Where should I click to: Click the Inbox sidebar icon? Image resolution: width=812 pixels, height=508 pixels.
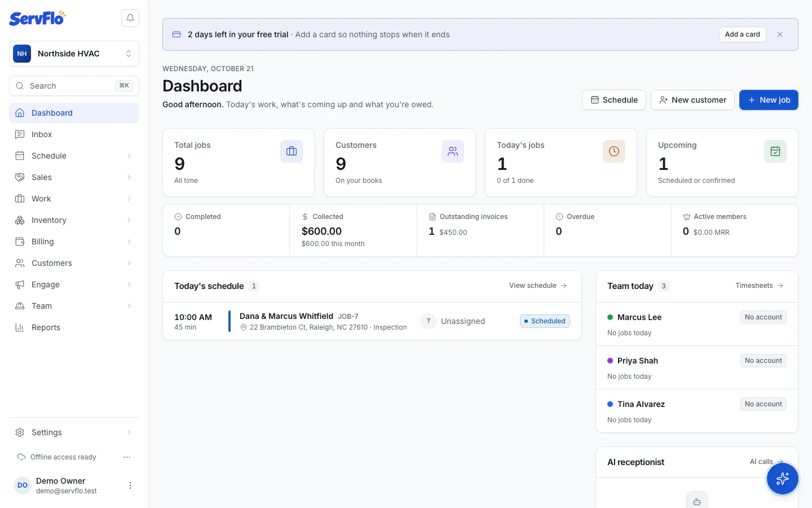click(20, 134)
